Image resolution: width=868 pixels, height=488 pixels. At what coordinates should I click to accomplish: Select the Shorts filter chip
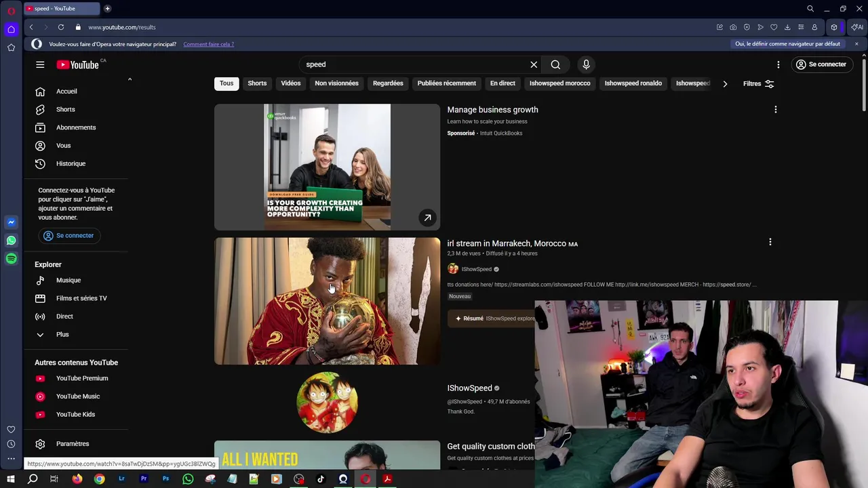(x=257, y=83)
